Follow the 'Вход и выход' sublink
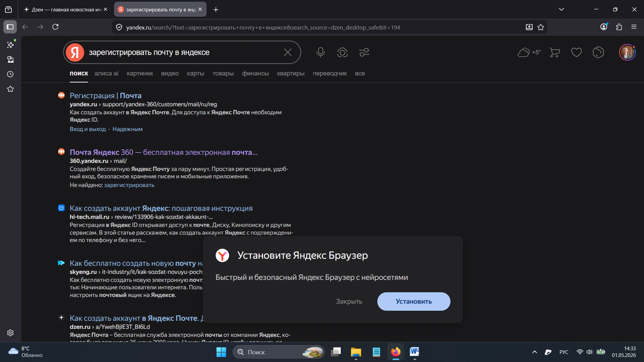Screen dimensions: 644x362 coord(88,129)
